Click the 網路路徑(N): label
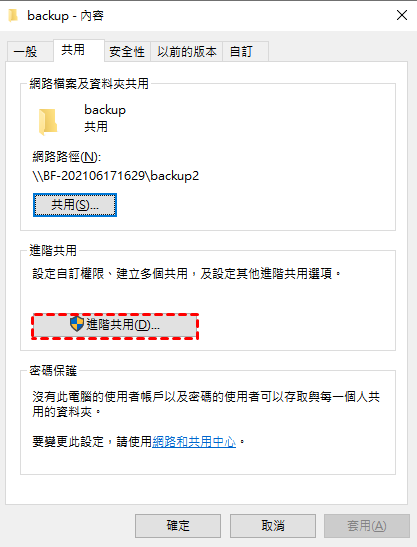 (x=67, y=157)
